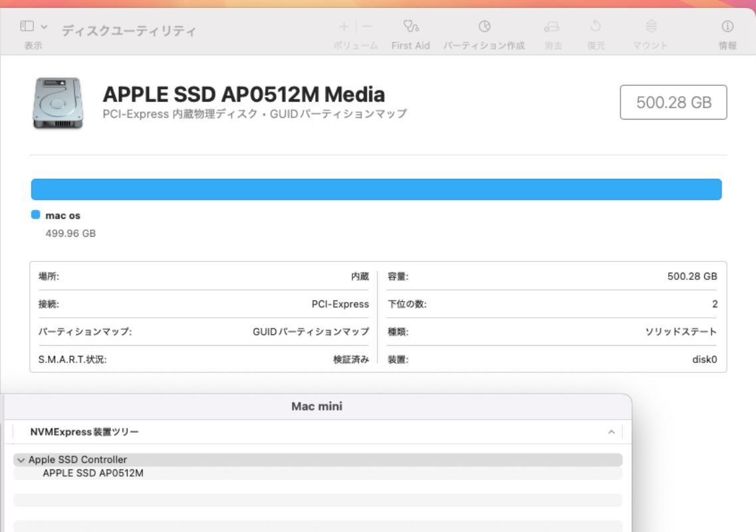Click the Mac mini window title
The height and width of the screenshot is (532, 756).
(316, 406)
